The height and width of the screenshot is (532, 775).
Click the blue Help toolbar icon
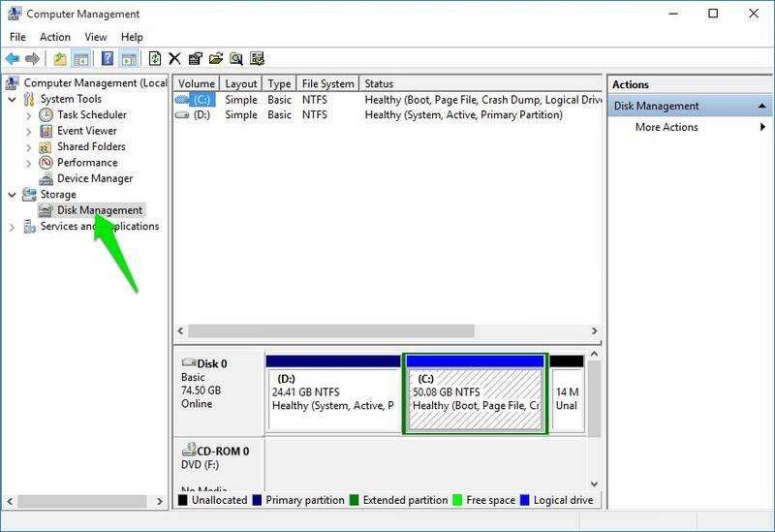(108, 59)
